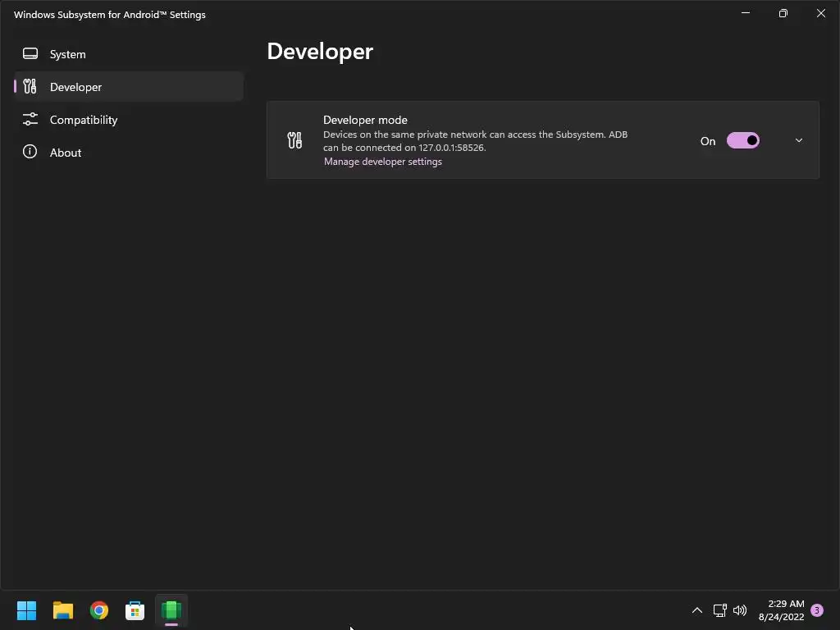The height and width of the screenshot is (630, 840).
Task: Open network status tray icon
Action: (x=719, y=610)
